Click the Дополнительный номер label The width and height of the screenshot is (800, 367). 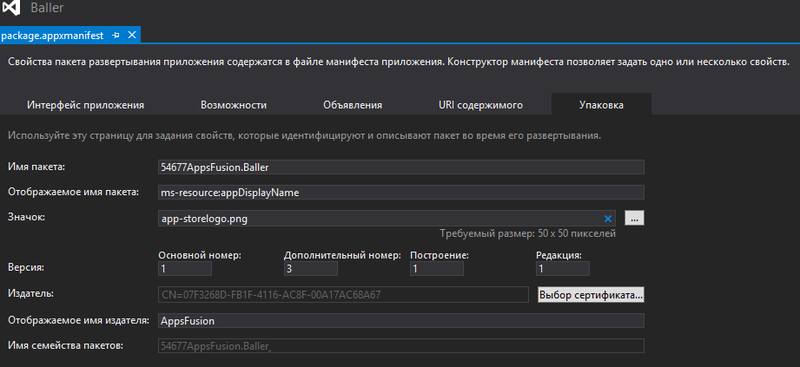click(x=342, y=255)
